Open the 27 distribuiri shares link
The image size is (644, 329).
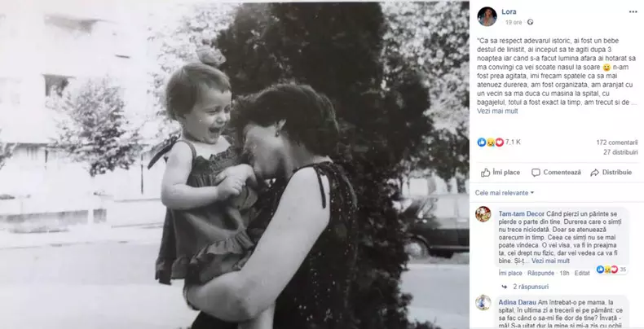tap(620, 152)
